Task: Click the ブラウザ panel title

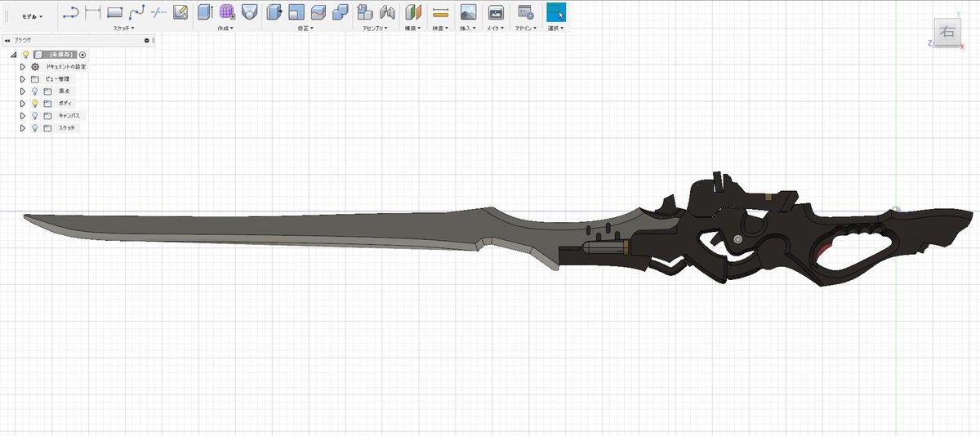Action: point(22,40)
